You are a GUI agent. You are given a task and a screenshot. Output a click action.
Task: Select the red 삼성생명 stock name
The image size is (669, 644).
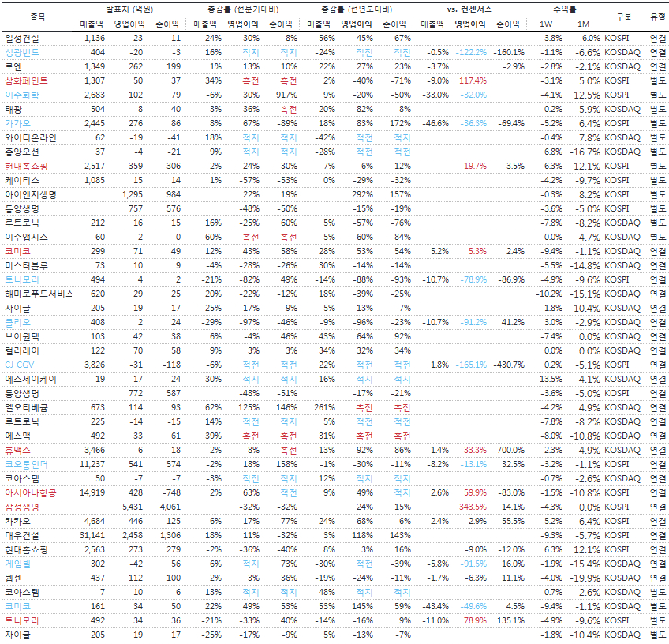22,507
